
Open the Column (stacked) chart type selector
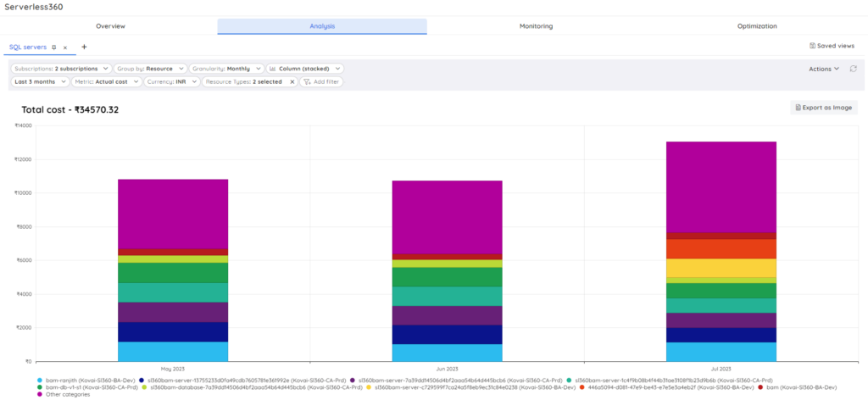point(305,68)
